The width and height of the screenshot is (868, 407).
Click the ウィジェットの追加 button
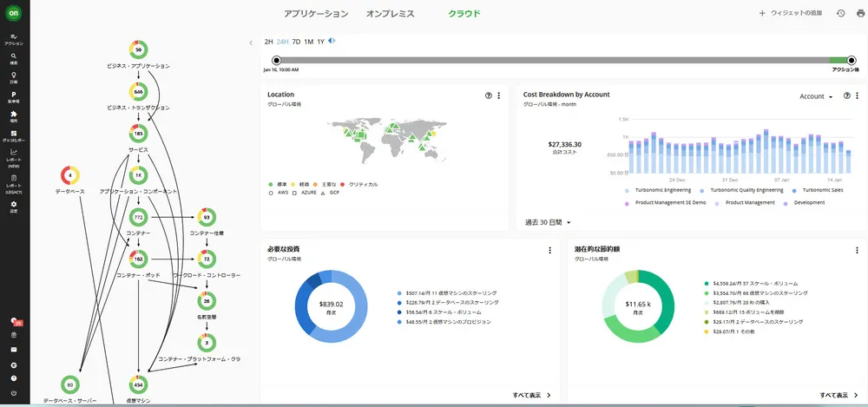(790, 13)
